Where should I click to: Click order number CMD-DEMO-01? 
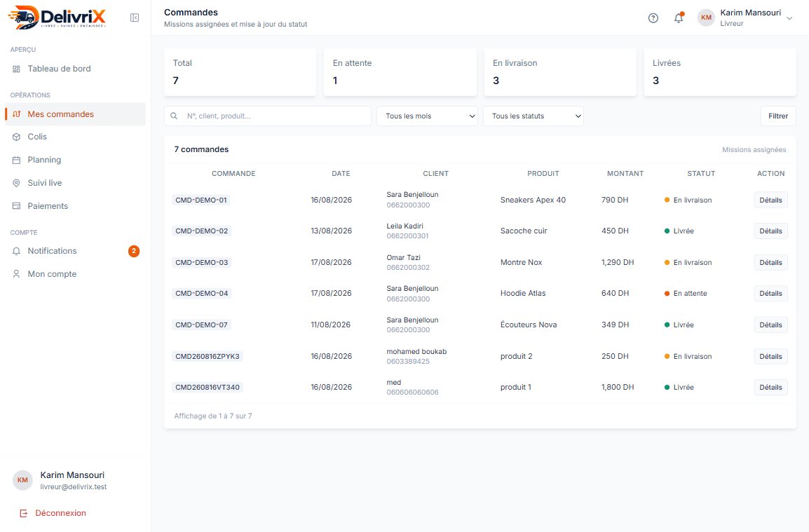click(x=201, y=200)
